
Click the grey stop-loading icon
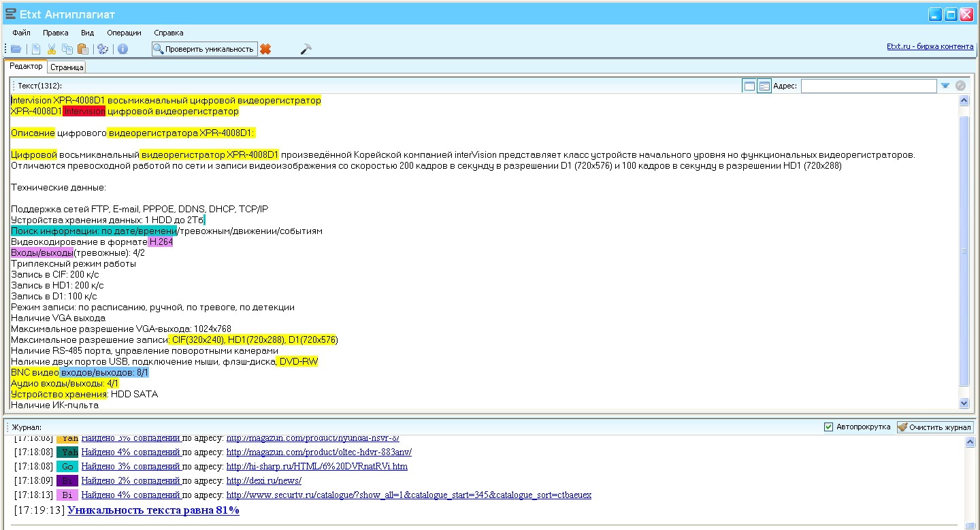[x=960, y=86]
